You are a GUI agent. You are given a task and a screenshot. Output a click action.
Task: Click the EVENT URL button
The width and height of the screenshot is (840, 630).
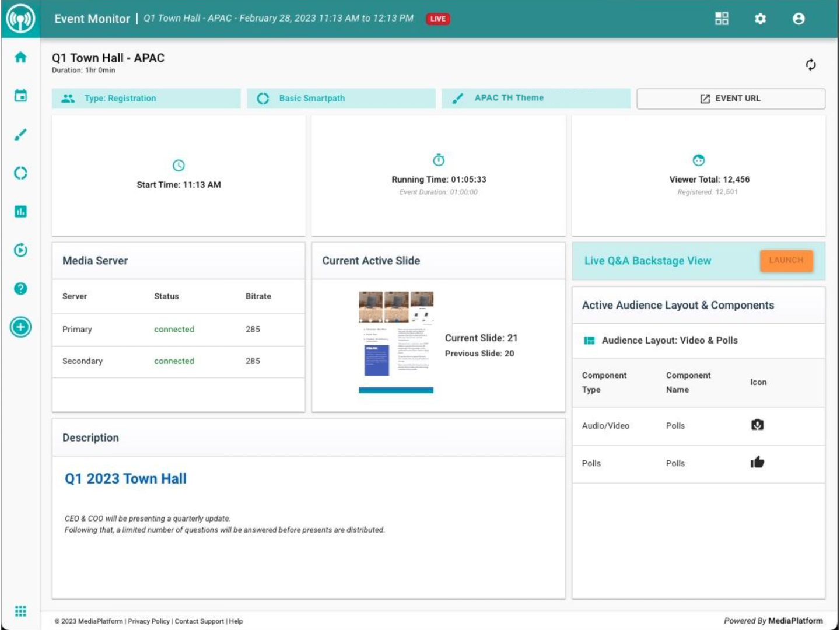(730, 98)
